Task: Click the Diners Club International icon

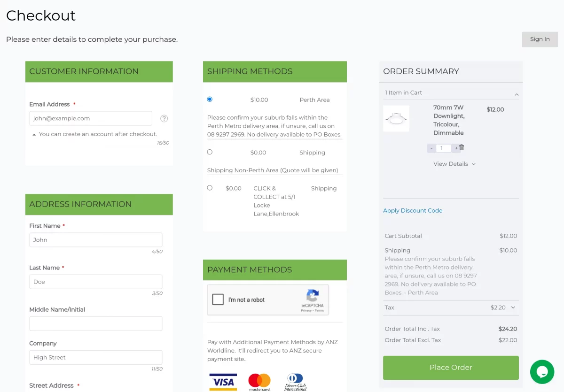Action: click(295, 382)
